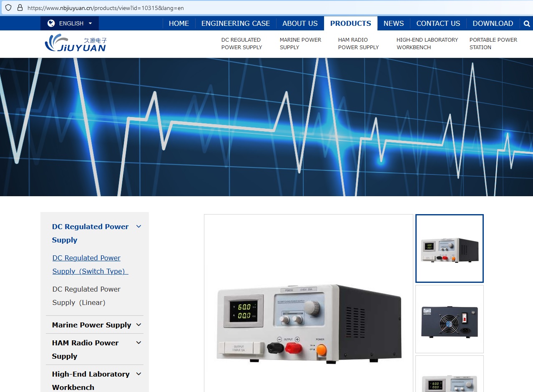
Task: Select the third partially visible product thumbnail
Action: pos(450,374)
